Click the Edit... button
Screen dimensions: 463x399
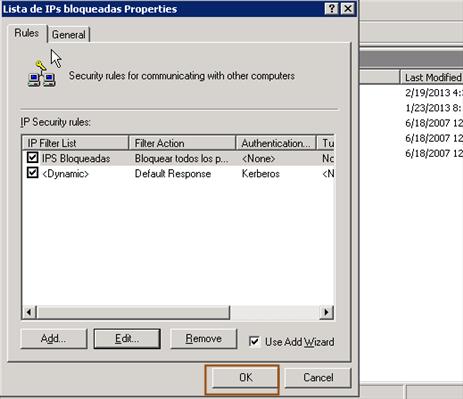[x=127, y=339]
